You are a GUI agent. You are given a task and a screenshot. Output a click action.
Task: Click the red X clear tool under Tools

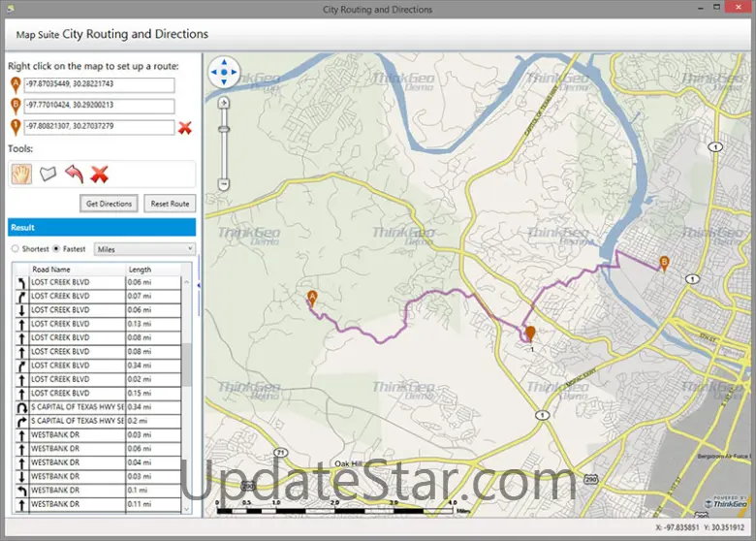pyautogui.click(x=99, y=175)
